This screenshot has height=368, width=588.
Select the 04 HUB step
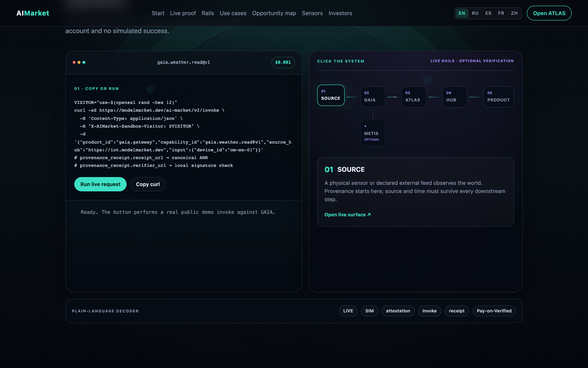click(x=455, y=97)
